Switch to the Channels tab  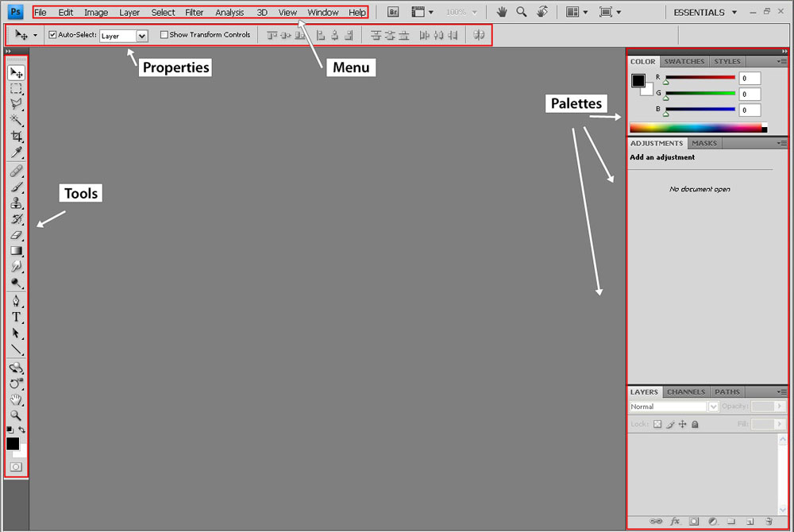click(x=685, y=391)
